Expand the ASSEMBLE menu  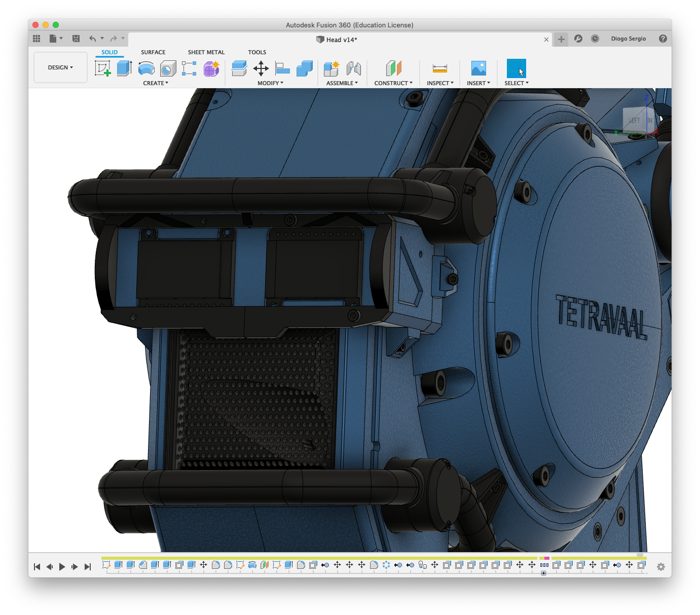[342, 83]
